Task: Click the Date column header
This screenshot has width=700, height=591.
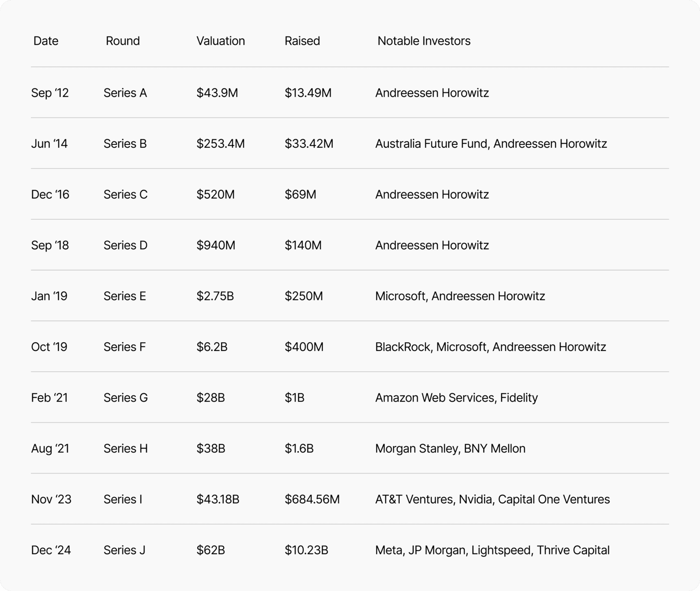Action: click(x=46, y=41)
